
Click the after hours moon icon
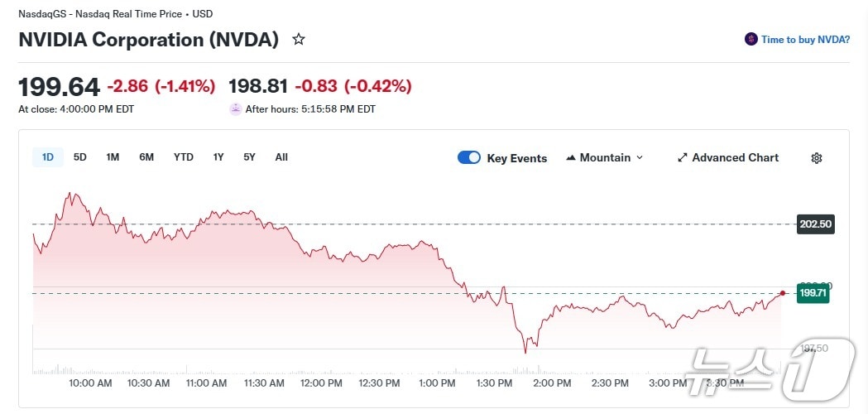236,109
